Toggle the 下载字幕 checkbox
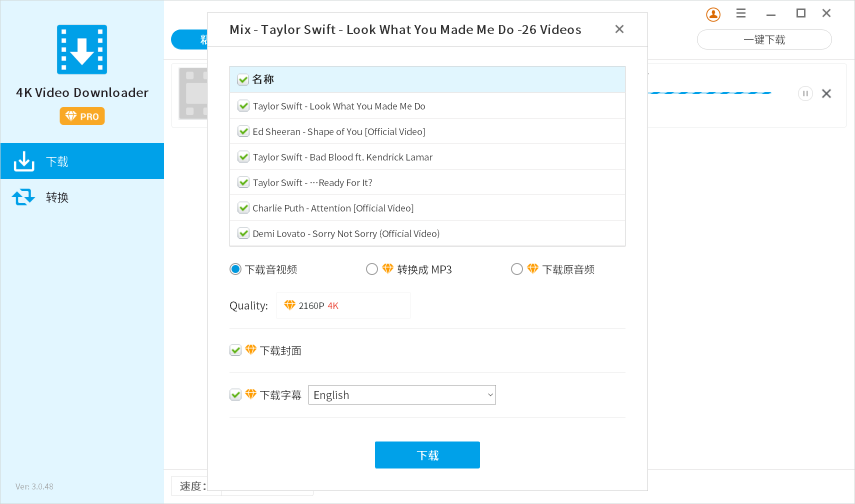The image size is (855, 504). pyautogui.click(x=235, y=395)
